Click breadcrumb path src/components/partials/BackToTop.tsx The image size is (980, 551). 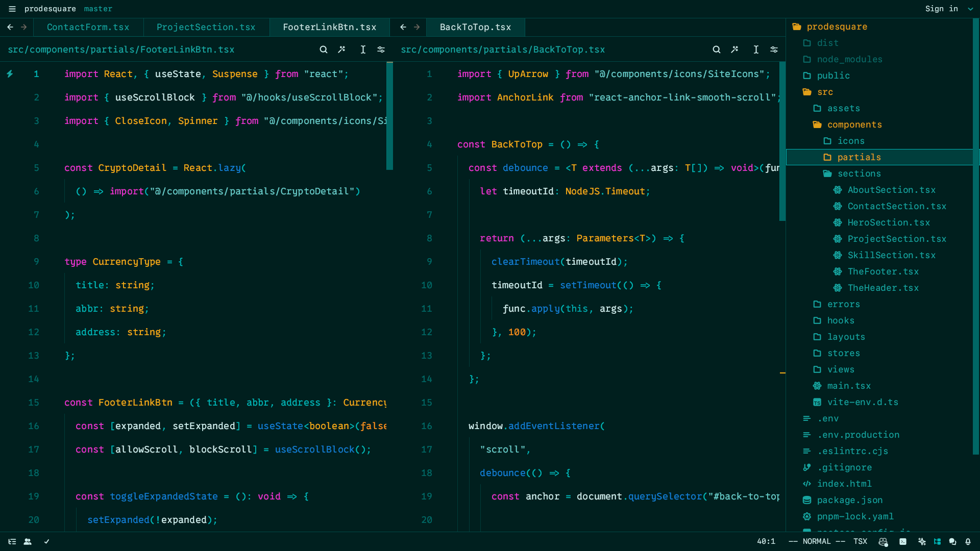[x=503, y=49]
